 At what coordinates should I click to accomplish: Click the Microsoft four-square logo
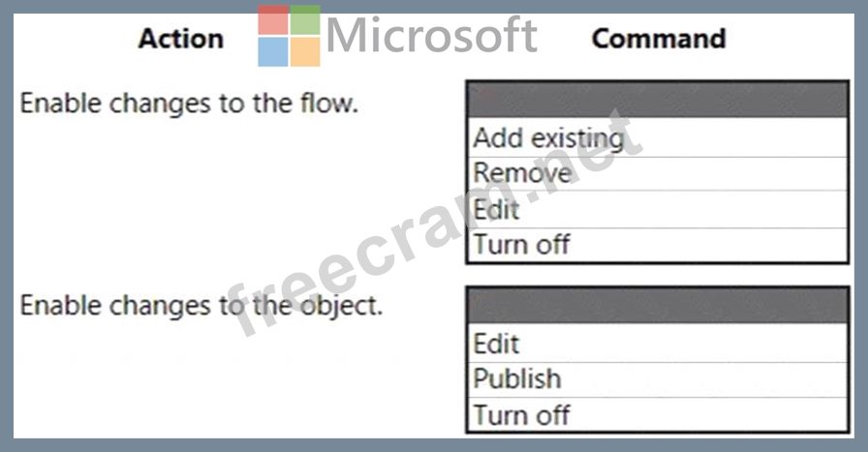click(289, 36)
